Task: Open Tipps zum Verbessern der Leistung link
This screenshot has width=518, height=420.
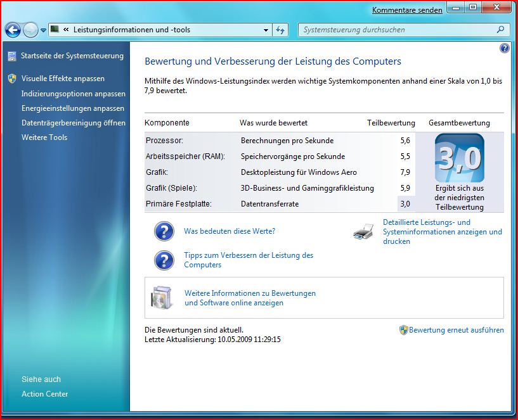Action: [249, 260]
